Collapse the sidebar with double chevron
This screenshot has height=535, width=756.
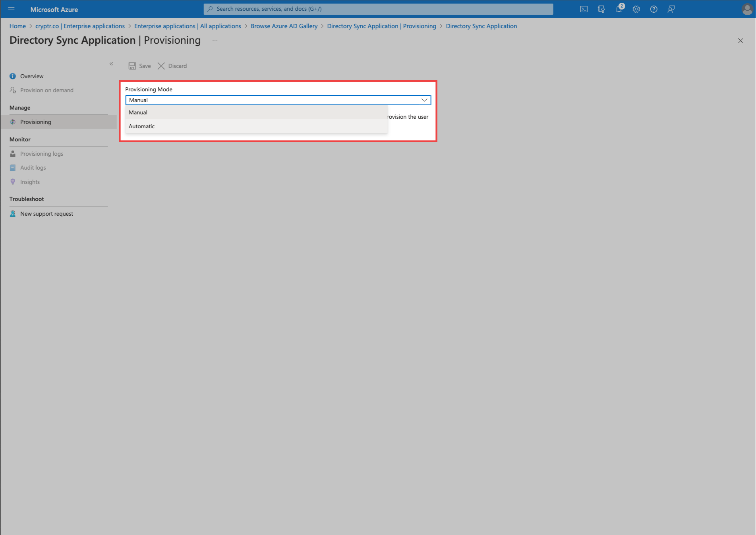[x=111, y=64]
